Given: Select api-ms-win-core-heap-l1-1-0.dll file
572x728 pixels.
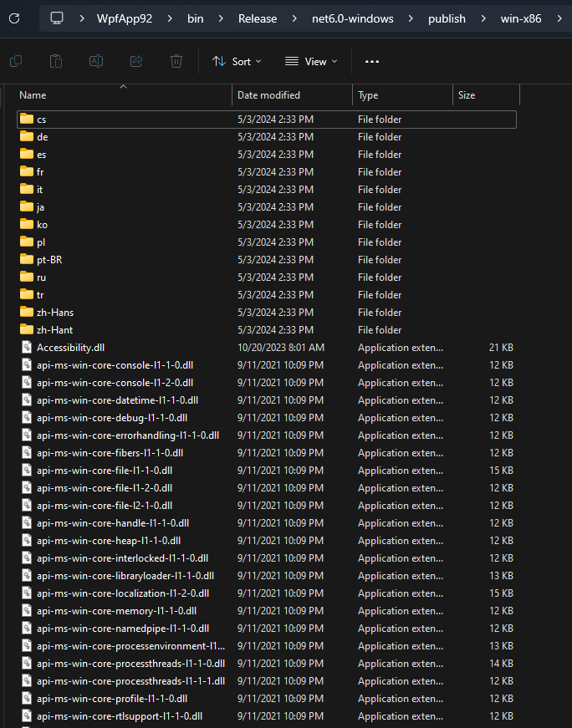Looking at the screenshot, I should (266, 541).
